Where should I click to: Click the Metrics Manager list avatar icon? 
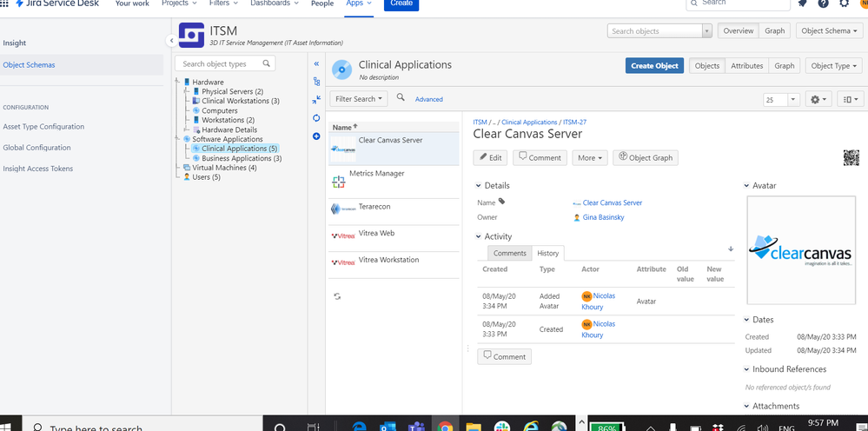(338, 182)
